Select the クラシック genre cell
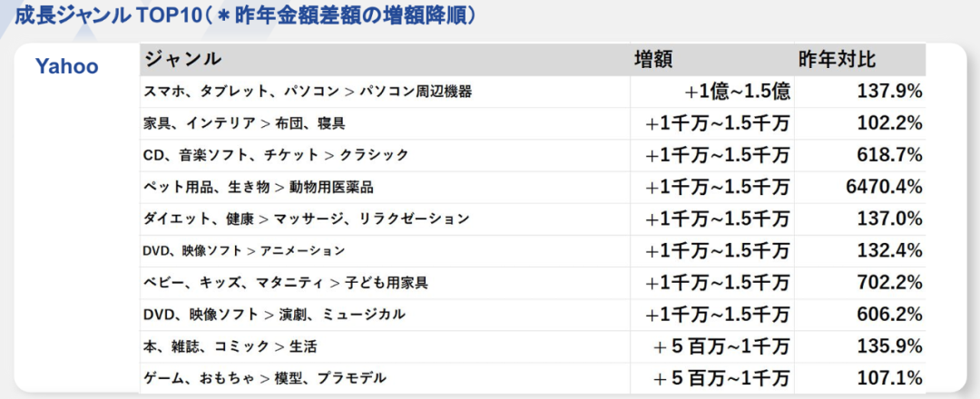 click(x=276, y=155)
